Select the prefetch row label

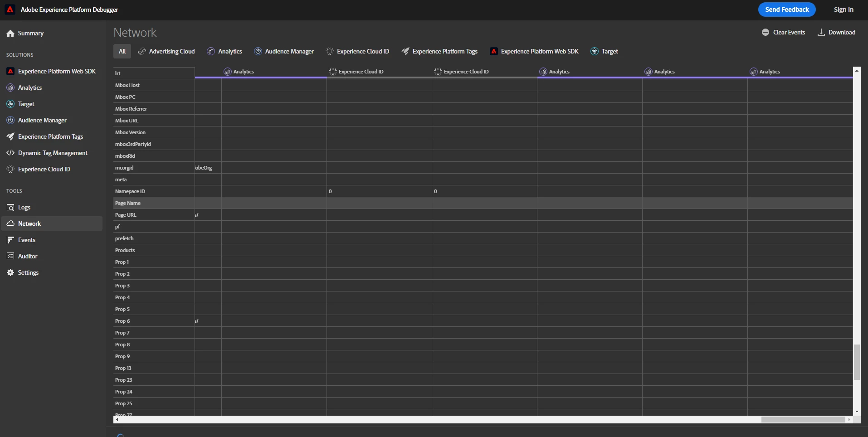pos(124,238)
